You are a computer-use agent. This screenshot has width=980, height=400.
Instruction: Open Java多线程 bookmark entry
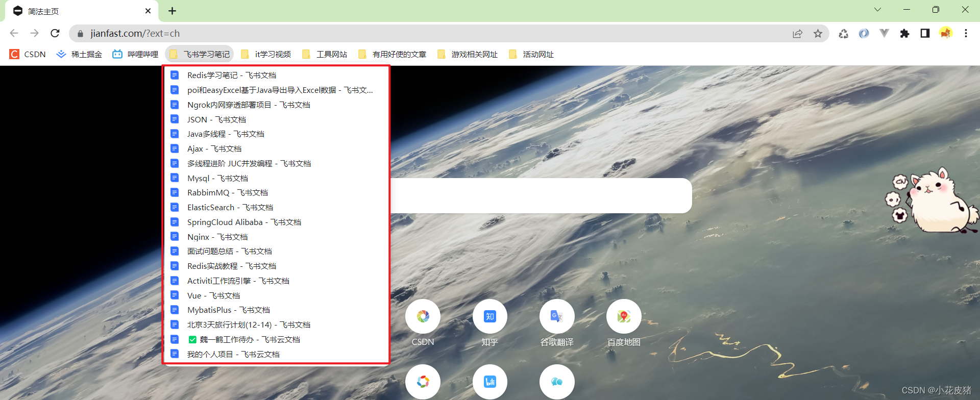click(x=276, y=134)
